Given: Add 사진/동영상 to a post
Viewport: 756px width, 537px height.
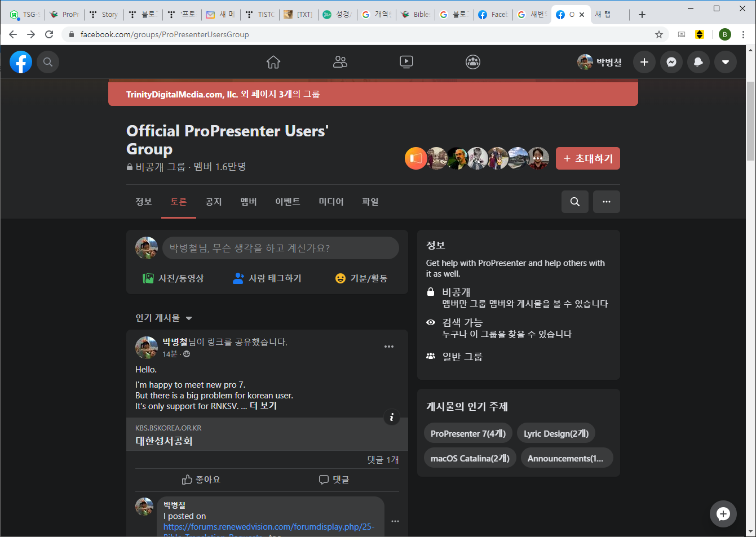Looking at the screenshot, I should (173, 278).
